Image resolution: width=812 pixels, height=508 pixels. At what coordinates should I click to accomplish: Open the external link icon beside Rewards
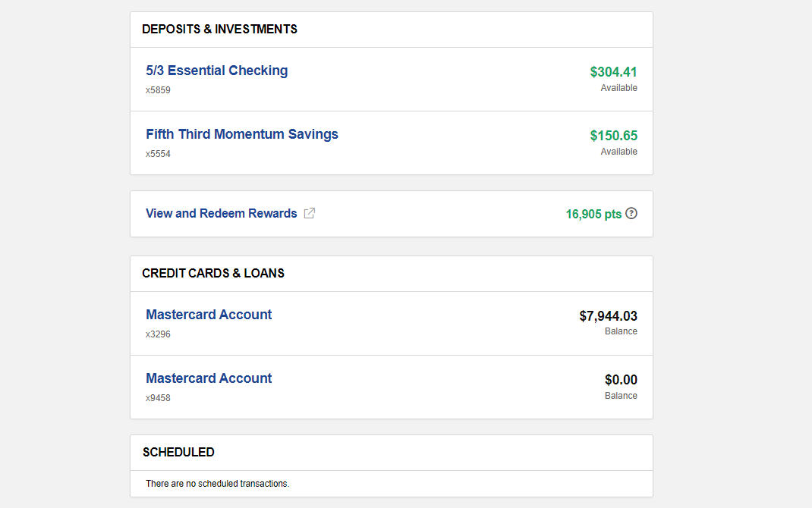coord(309,213)
